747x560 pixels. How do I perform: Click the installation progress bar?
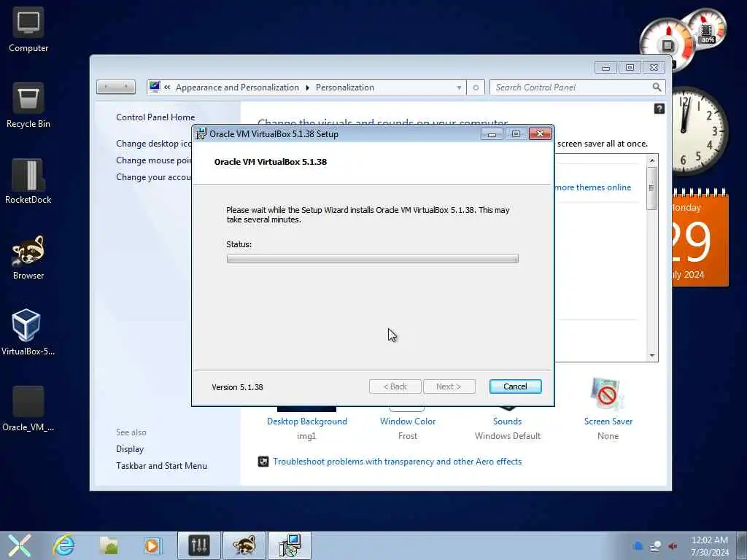point(373,259)
